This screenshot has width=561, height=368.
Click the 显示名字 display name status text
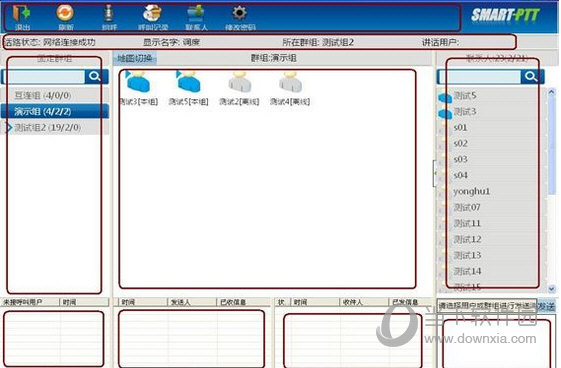pyautogui.click(x=171, y=42)
